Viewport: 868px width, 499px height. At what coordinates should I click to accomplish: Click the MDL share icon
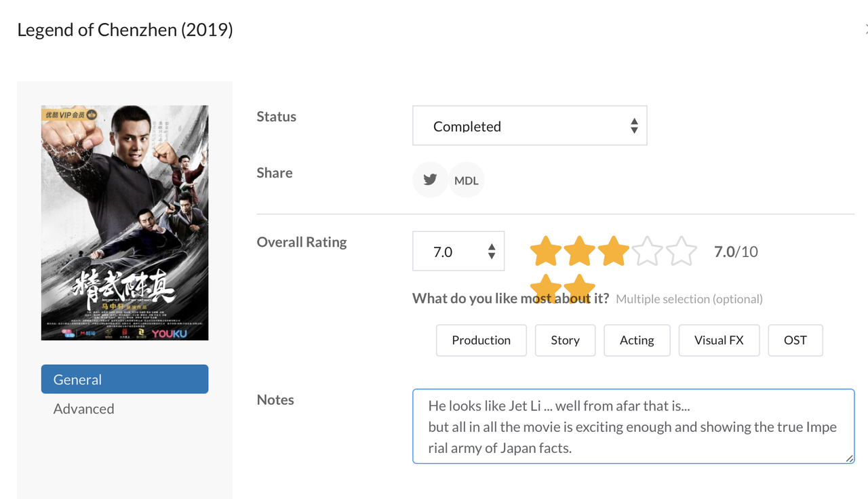(467, 180)
